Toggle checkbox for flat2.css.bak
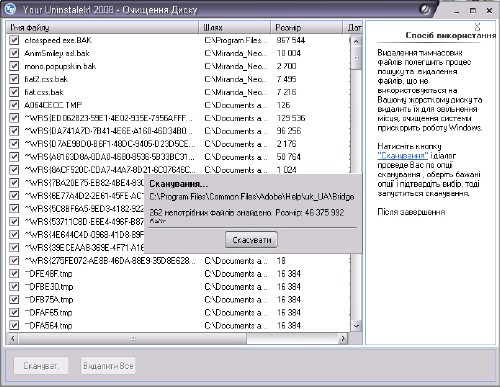The height and width of the screenshot is (387, 500). click(x=14, y=79)
